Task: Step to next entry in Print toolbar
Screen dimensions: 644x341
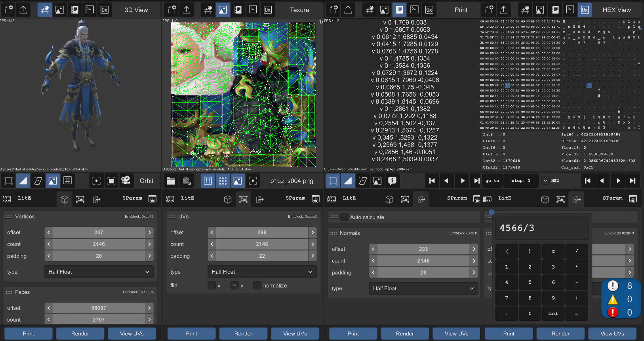Action: coord(462,181)
